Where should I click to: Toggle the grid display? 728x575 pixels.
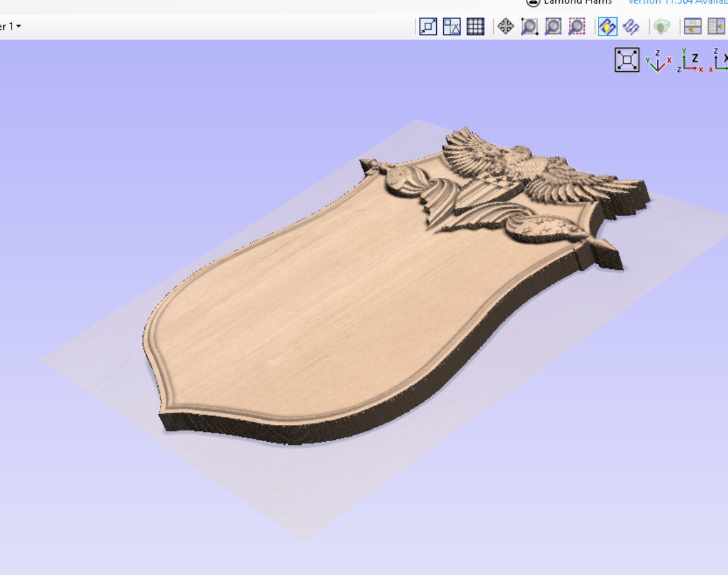475,27
